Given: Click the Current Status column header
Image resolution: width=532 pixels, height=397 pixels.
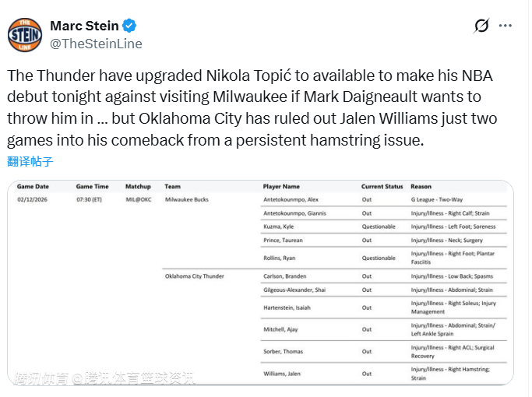Looking at the screenshot, I should (382, 187).
